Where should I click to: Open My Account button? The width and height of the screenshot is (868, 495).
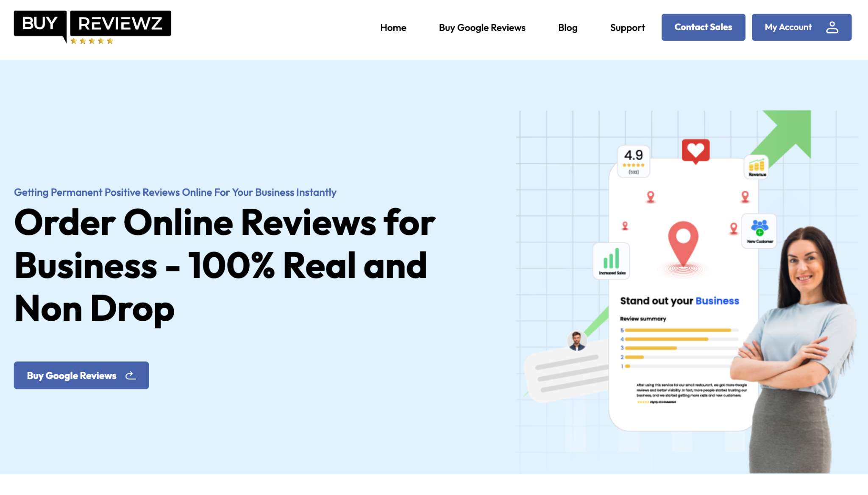click(x=801, y=27)
